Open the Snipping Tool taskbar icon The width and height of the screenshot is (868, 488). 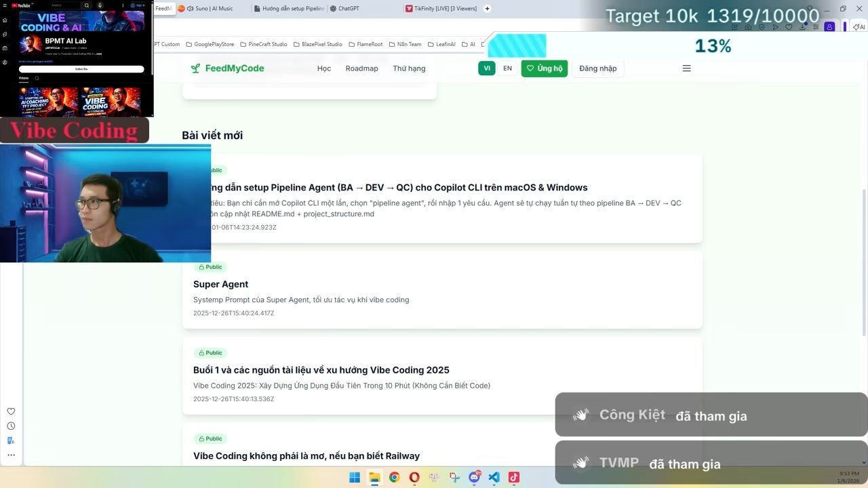(454, 477)
